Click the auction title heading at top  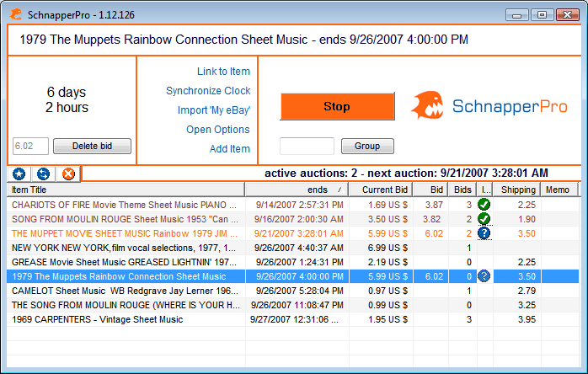tap(243, 40)
